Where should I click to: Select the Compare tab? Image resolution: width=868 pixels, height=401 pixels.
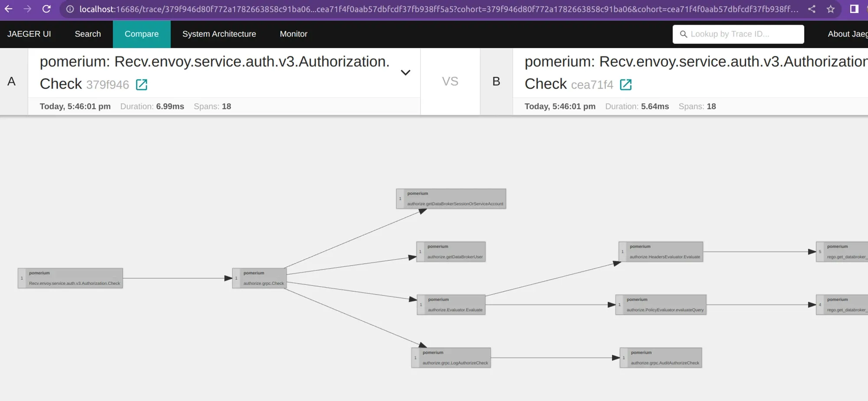coord(141,34)
